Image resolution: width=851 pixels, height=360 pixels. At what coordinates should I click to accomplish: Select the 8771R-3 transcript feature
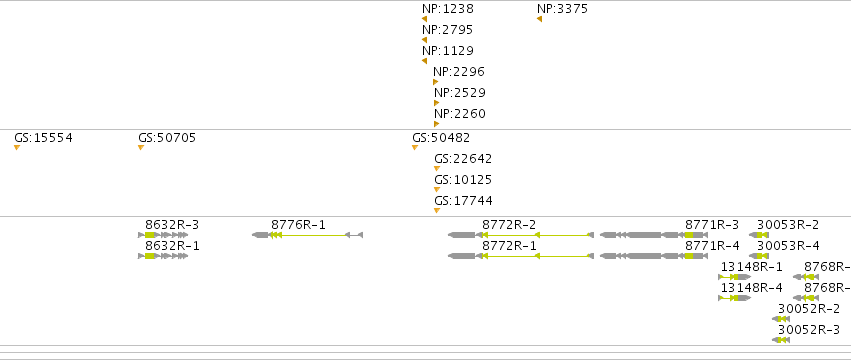pyautogui.click(x=654, y=235)
